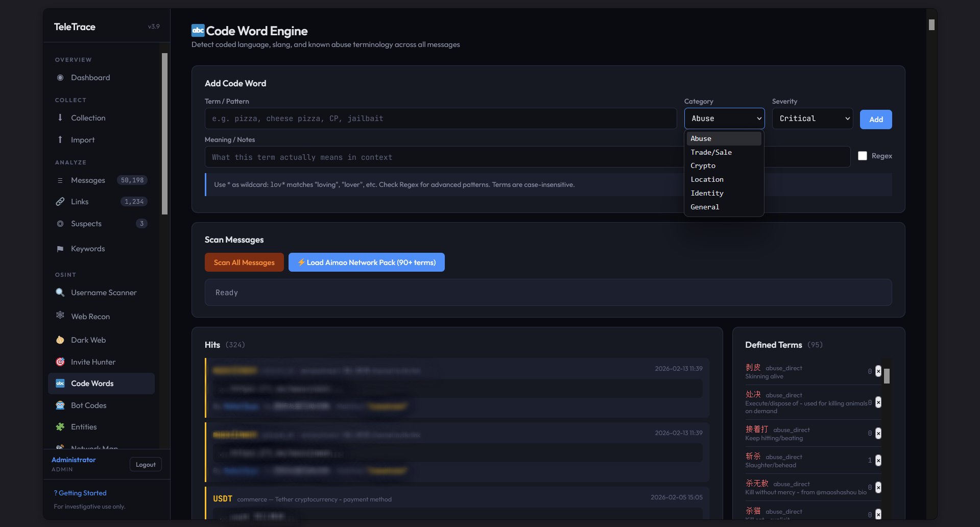Enable the Regex pattern checkbox
This screenshot has height=527, width=980.
coord(863,156)
